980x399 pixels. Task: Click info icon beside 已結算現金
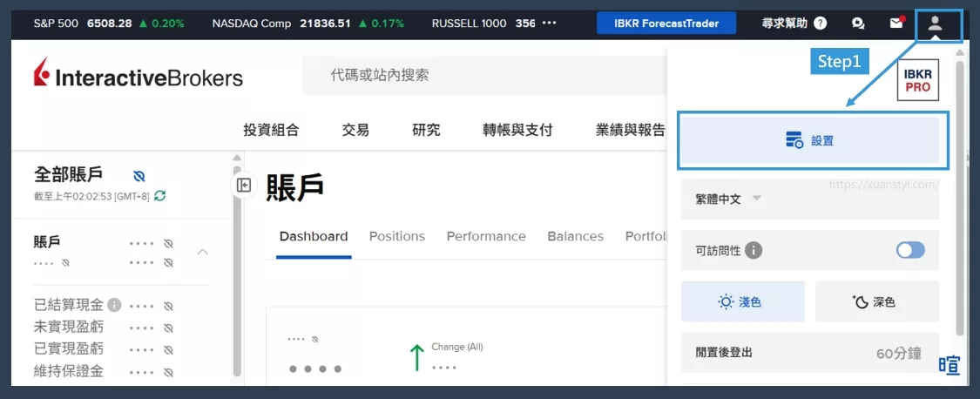pos(114,305)
